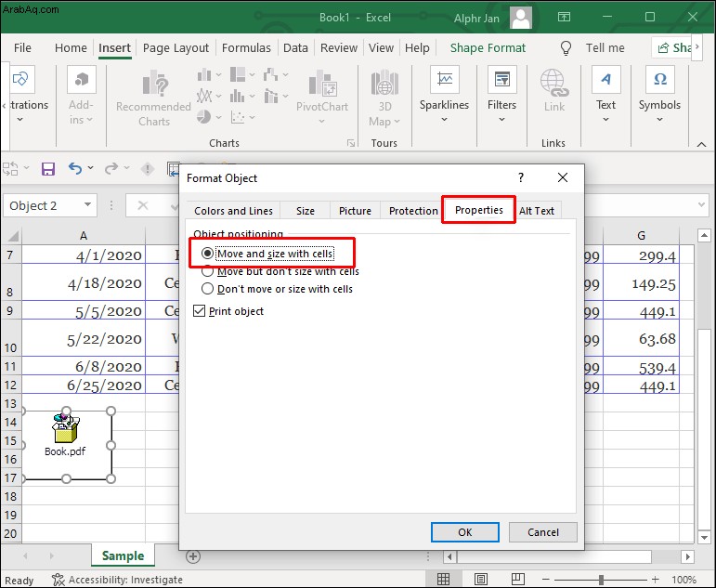The width and height of the screenshot is (716, 588).
Task: Open Recommended Charts
Action: click(154, 98)
